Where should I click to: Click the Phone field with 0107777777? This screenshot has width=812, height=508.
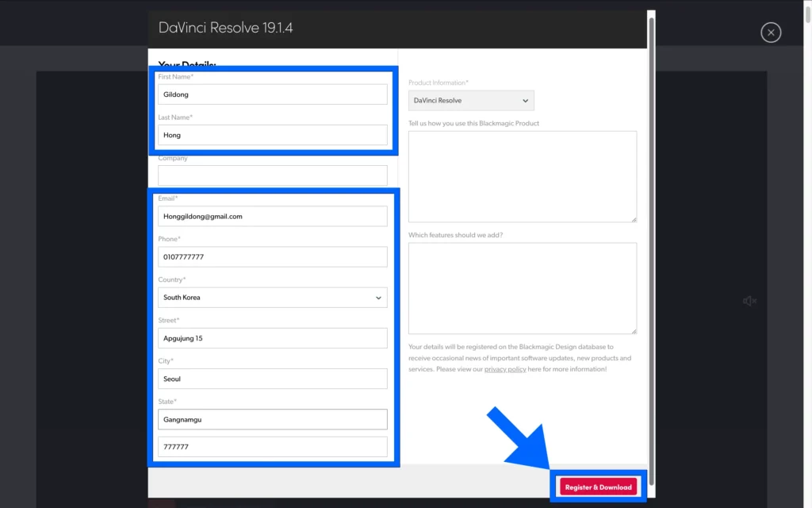[273, 256]
